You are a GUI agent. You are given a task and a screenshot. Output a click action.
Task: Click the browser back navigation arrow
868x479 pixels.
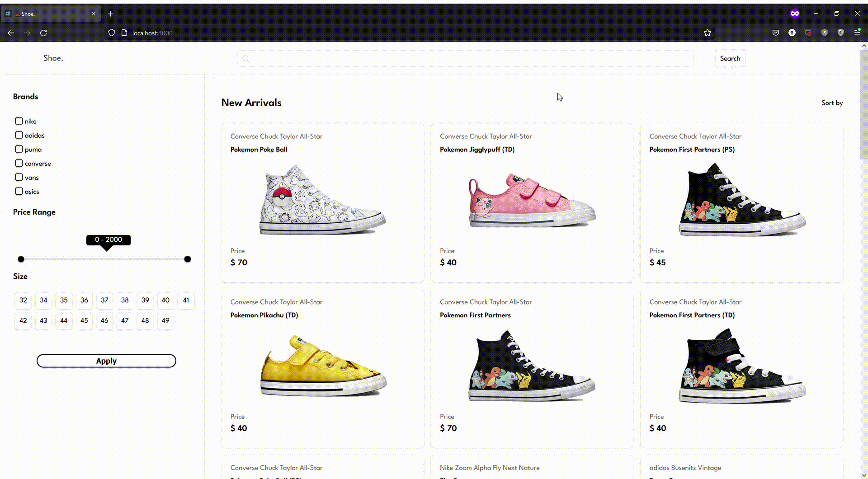[x=11, y=33]
